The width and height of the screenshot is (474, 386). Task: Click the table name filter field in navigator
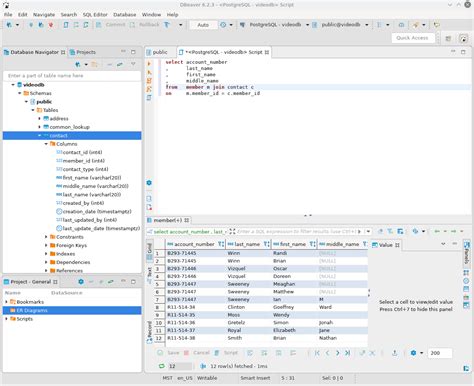click(x=72, y=76)
